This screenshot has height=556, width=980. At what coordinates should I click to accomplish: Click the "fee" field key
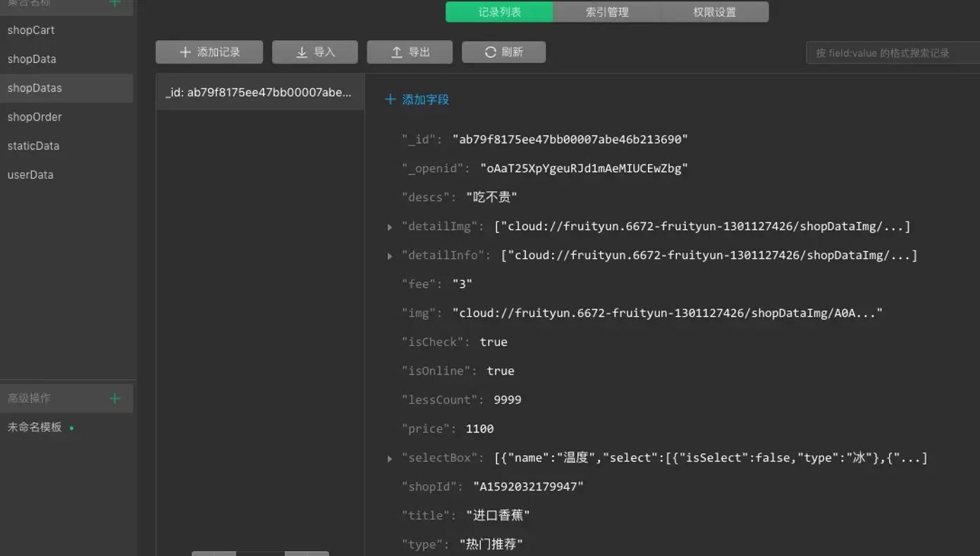click(422, 284)
